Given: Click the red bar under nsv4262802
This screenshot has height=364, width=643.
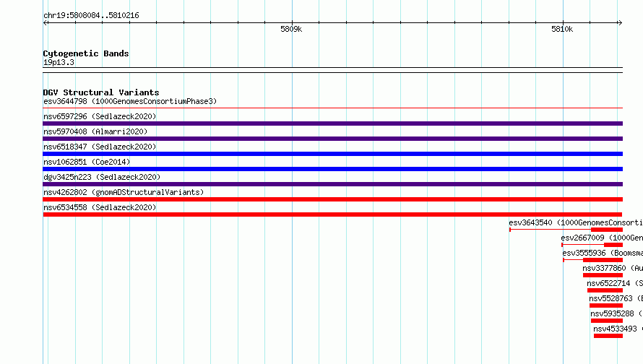Looking at the screenshot, I should pos(332,199).
